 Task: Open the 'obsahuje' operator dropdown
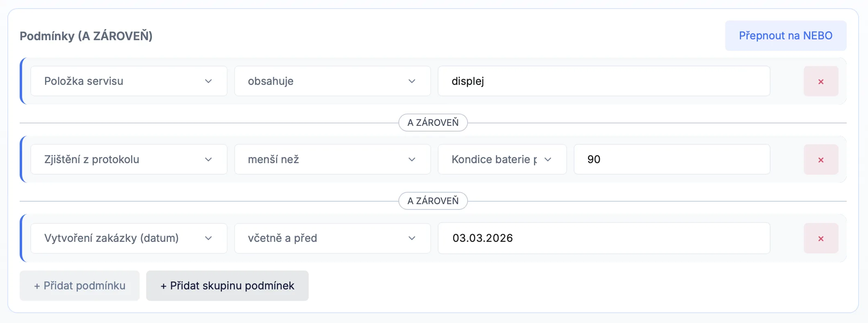332,81
